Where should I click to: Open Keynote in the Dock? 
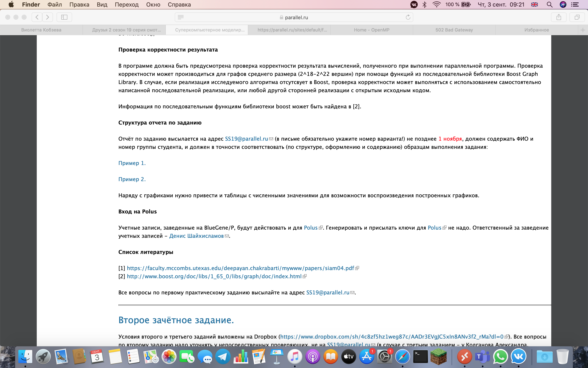coord(277,357)
